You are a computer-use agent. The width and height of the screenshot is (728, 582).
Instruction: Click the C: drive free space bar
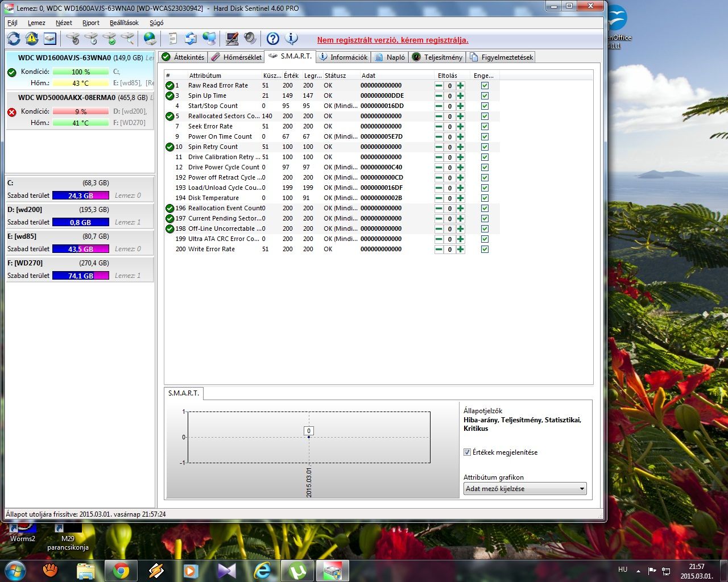81,196
